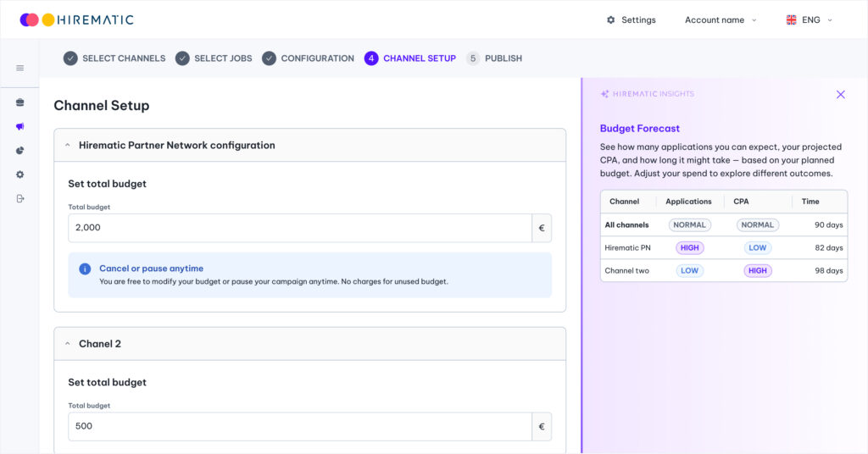Click the info icon in blue notice
The image size is (868, 454).
(85, 269)
